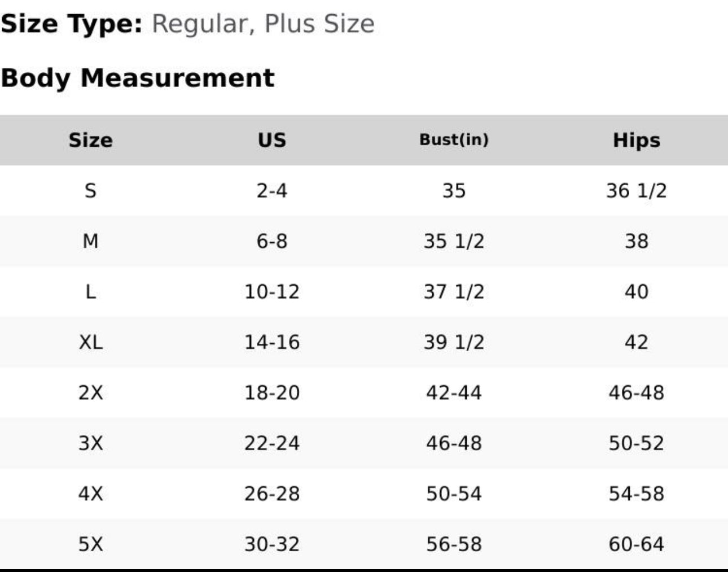Click the 5X size row label
The image size is (728, 572).
pos(90,544)
